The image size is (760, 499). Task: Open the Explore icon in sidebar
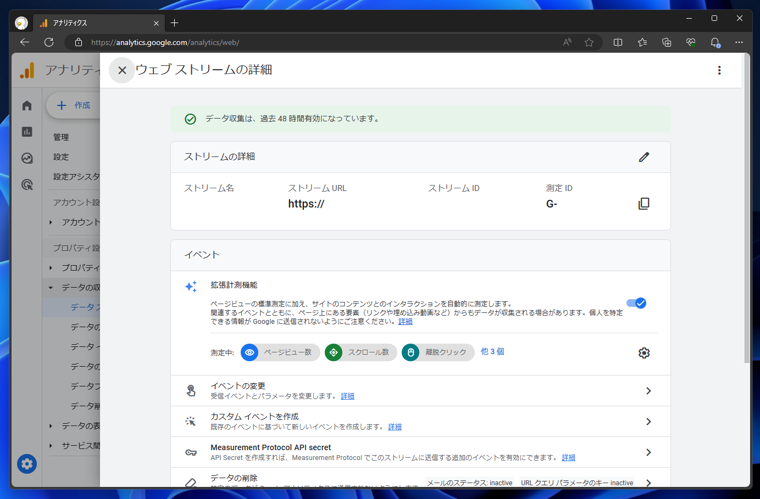27,158
